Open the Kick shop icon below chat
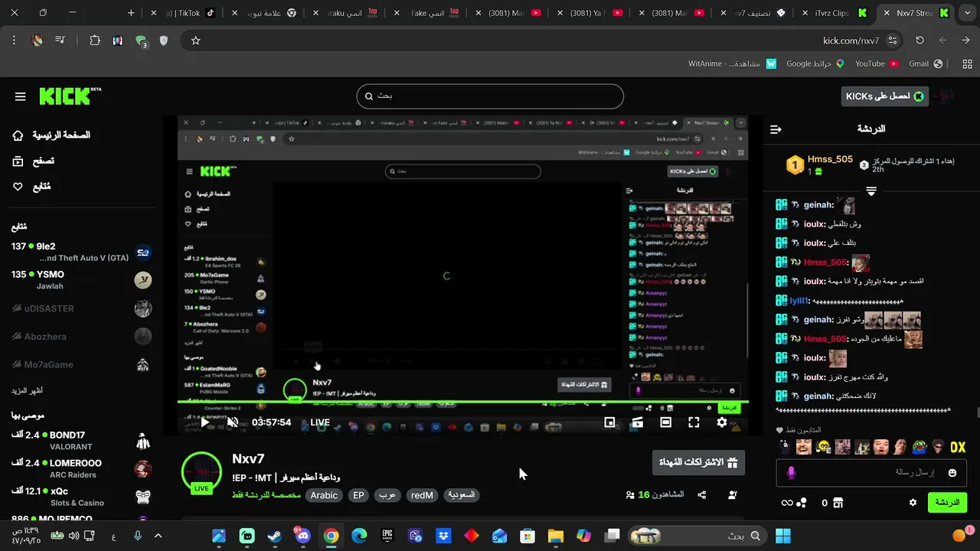This screenshot has height=551, width=980. click(x=838, y=503)
